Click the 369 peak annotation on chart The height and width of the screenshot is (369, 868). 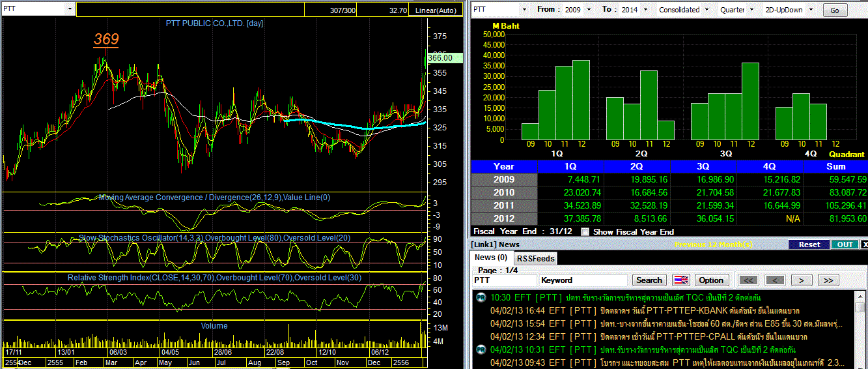click(106, 39)
